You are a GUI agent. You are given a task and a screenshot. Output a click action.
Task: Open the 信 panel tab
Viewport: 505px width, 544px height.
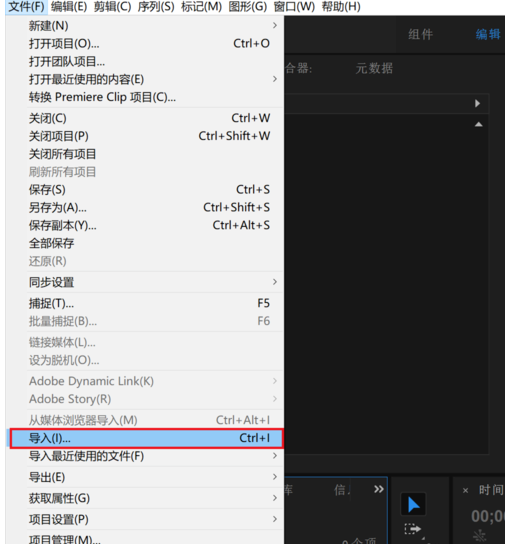tap(342, 490)
